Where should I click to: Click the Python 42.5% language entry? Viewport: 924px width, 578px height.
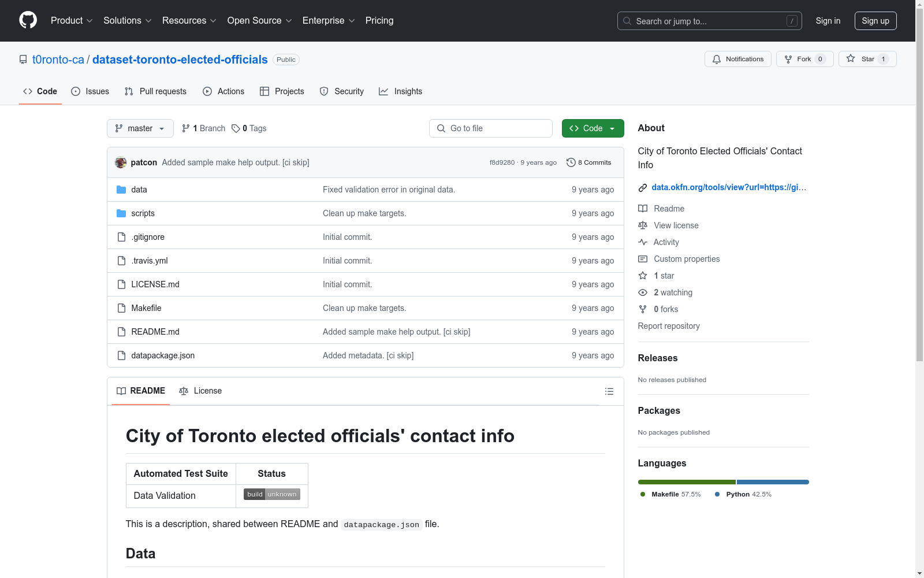tap(743, 494)
